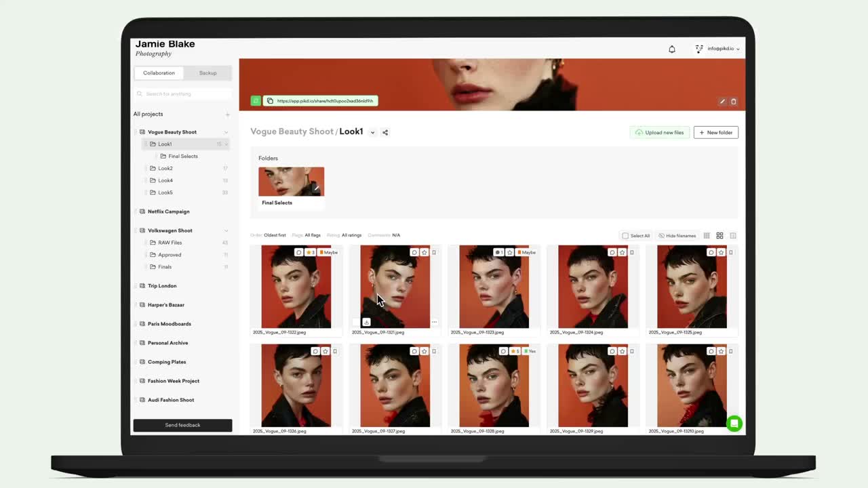Open the green chat support bubble

tap(734, 424)
